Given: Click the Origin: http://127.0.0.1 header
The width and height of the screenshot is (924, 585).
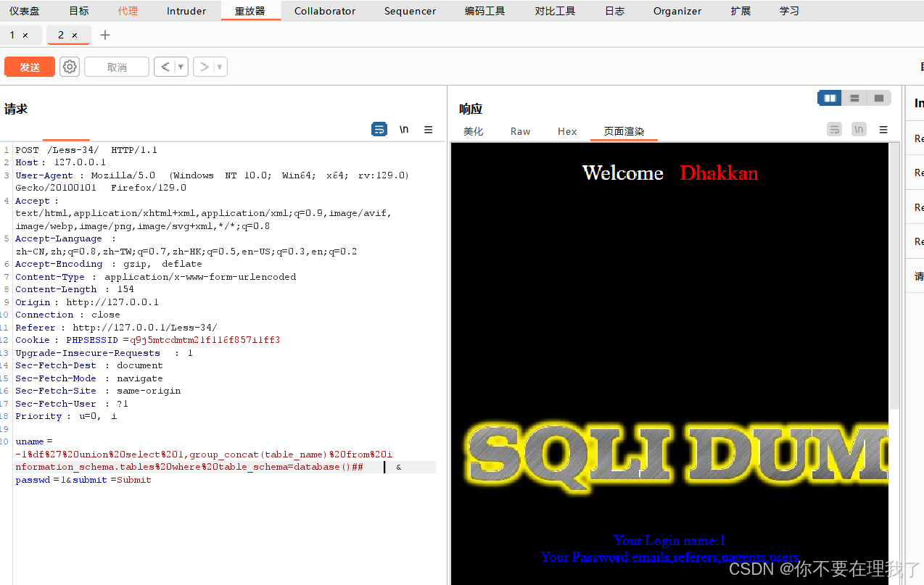Looking at the screenshot, I should (x=87, y=302).
